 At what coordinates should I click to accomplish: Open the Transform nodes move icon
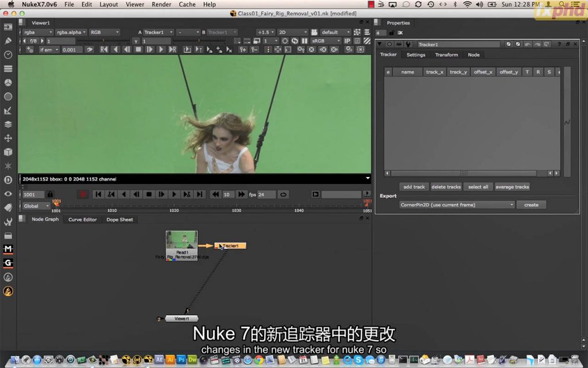pyautogui.click(x=8, y=138)
